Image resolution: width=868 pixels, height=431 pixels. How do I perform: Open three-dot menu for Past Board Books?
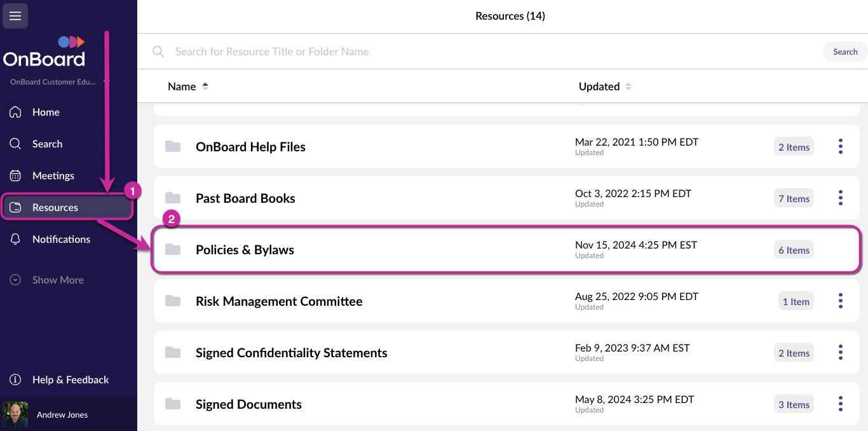point(840,198)
